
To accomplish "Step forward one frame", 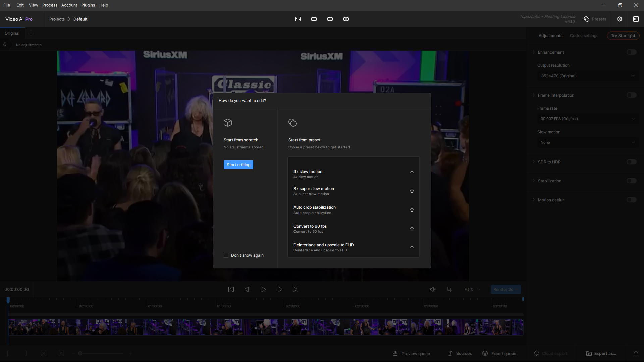I will 279,289.
